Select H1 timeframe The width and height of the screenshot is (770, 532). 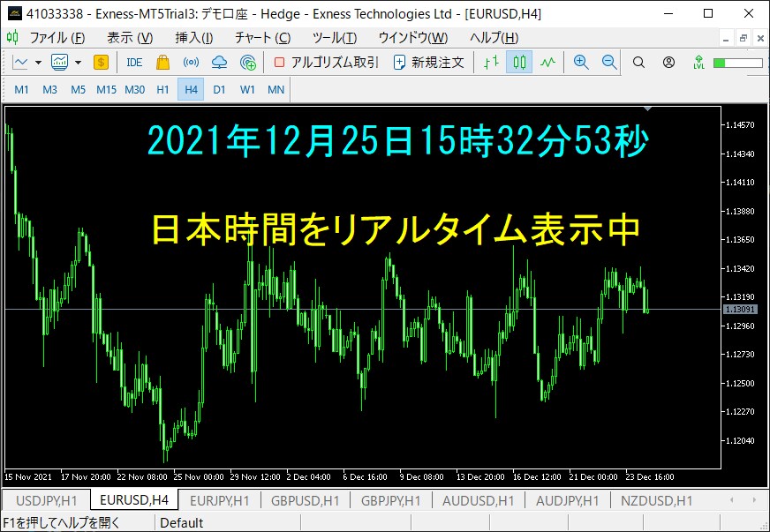point(162,90)
